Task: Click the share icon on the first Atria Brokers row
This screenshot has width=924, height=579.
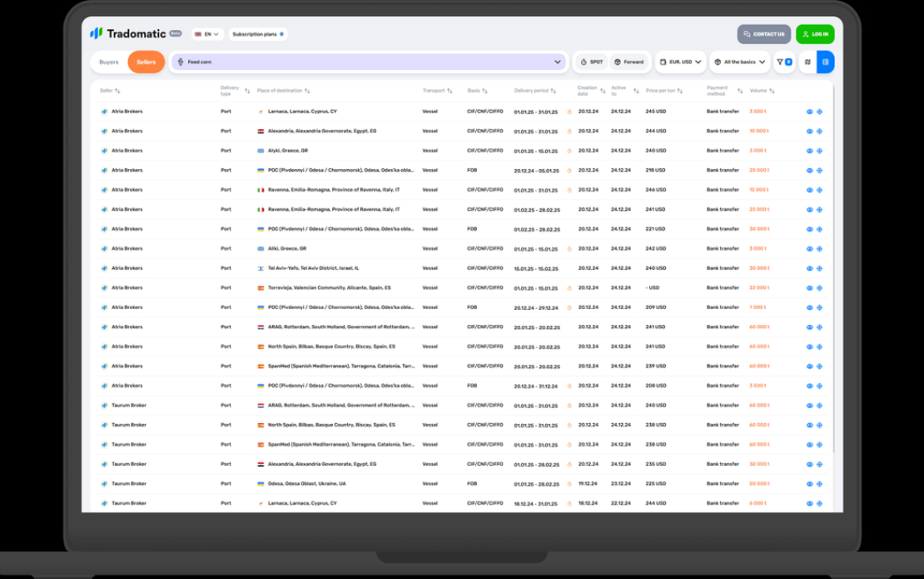Action: tap(821, 111)
